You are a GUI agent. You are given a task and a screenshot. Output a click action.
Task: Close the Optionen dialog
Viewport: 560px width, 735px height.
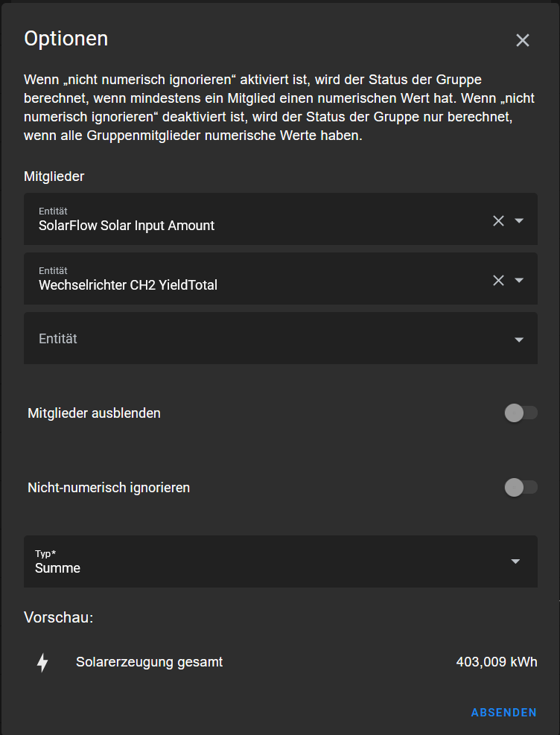coord(523,41)
